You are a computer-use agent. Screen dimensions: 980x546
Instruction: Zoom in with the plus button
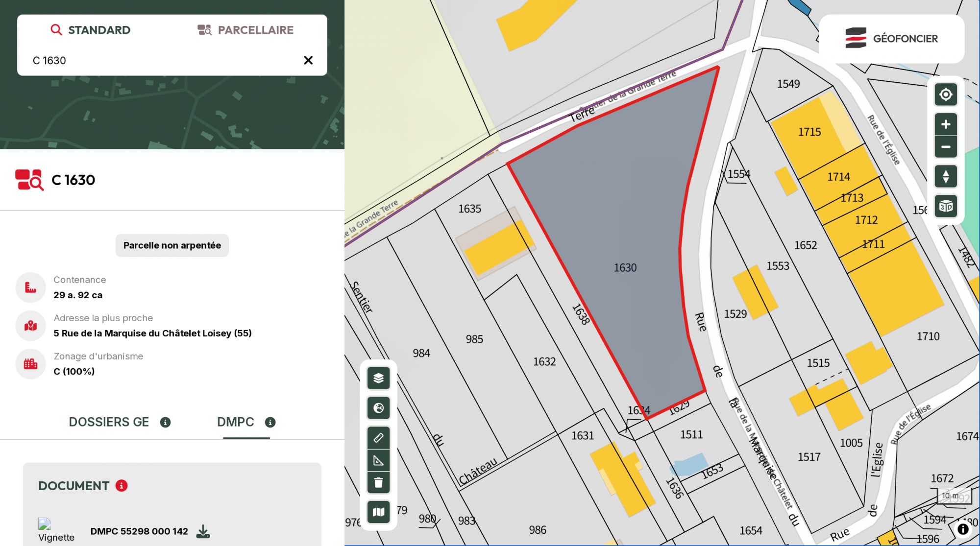click(945, 124)
